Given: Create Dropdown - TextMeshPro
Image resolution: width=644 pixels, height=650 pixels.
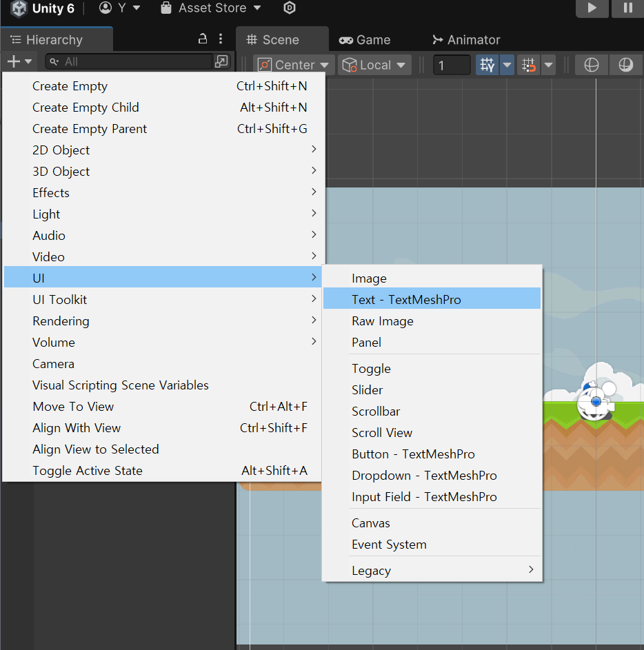Looking at the screenshot, I should point(432,476).
